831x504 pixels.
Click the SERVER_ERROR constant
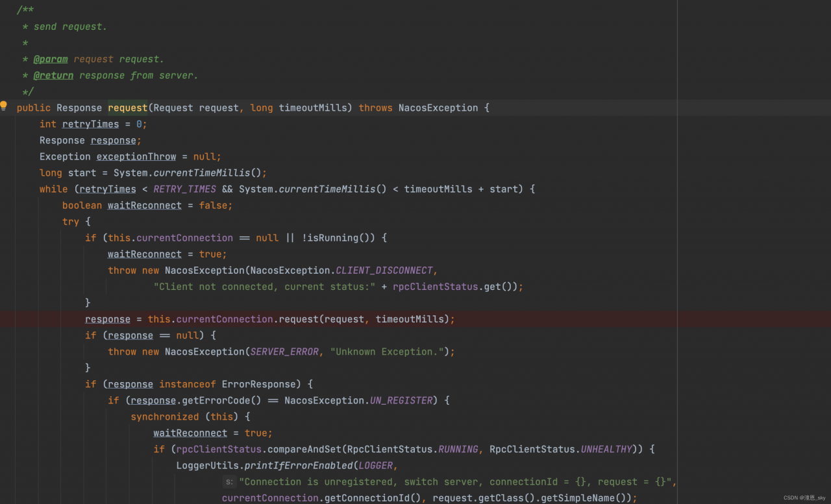284,352
